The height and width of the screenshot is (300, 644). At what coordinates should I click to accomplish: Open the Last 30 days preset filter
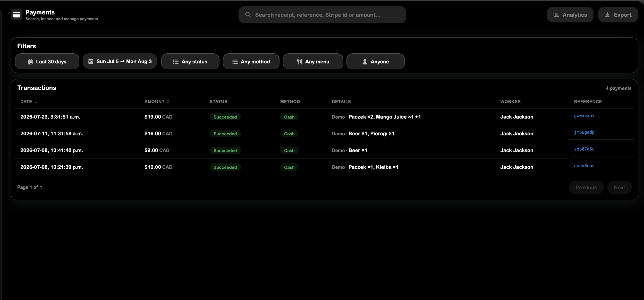tap(47, 61)
